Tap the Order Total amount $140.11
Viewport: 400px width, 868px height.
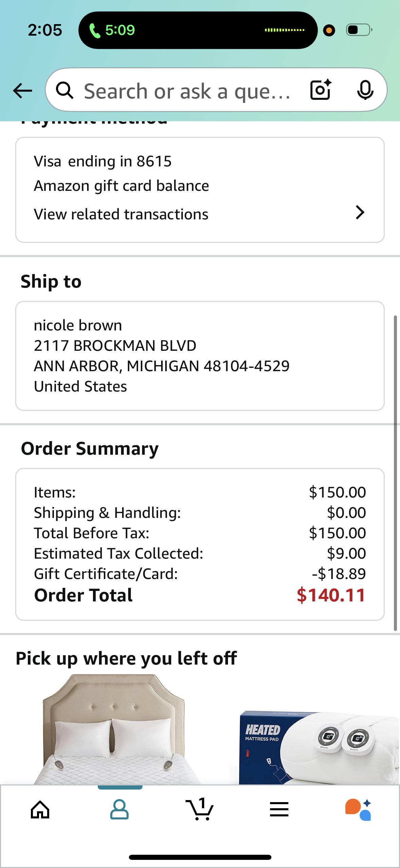tap(331, 595)
